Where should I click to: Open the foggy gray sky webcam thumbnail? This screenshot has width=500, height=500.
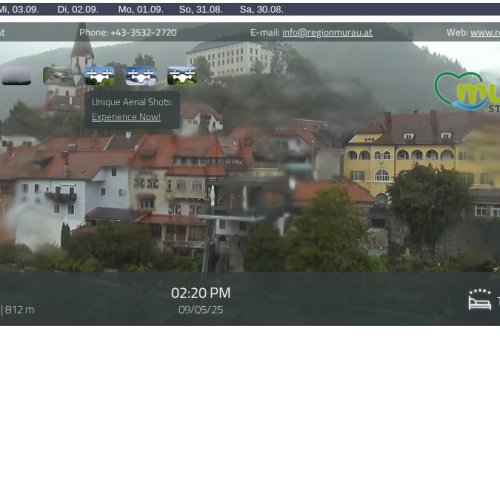click(16, 76)
